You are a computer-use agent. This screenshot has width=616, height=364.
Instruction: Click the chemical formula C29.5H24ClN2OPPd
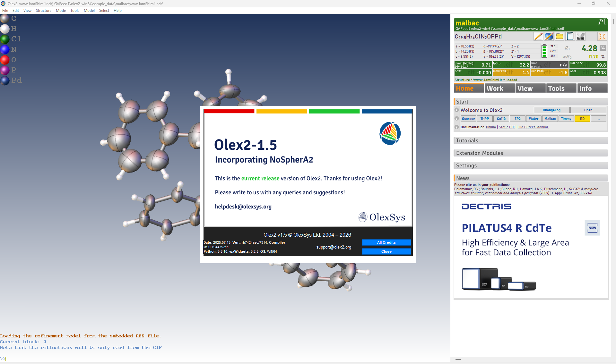478,37
